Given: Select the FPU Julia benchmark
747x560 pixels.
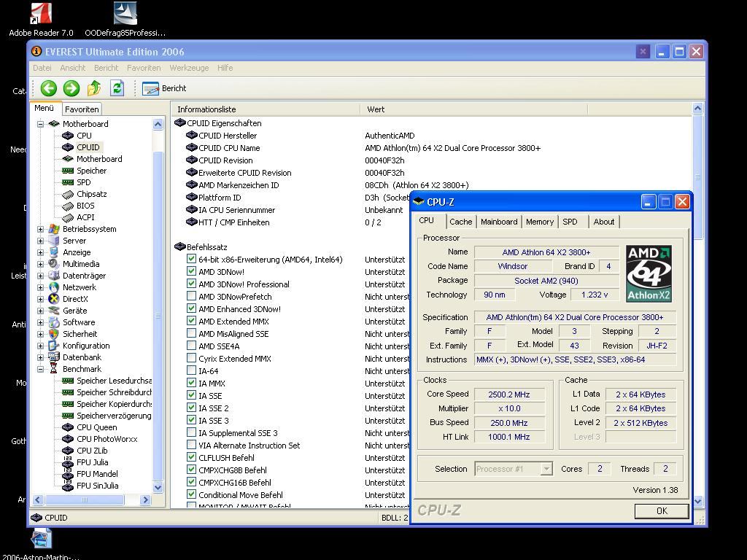Looking at the screenshot, I should pos(92,462).
